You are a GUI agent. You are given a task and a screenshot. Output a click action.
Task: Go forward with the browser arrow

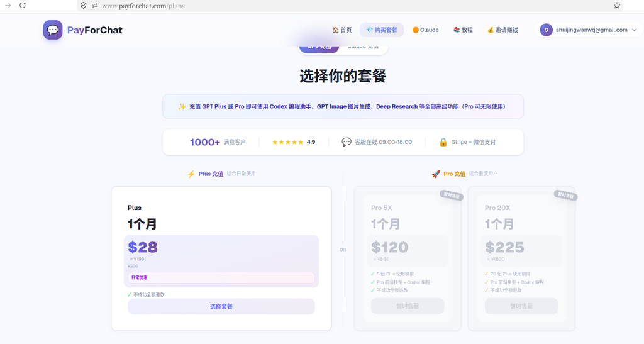click(8, 5)
